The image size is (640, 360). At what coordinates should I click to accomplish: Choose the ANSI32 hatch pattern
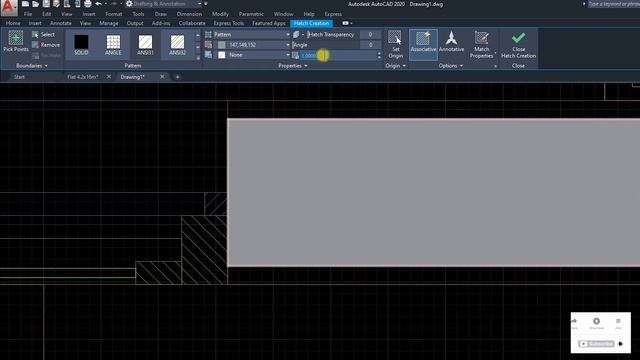(177, 44)
